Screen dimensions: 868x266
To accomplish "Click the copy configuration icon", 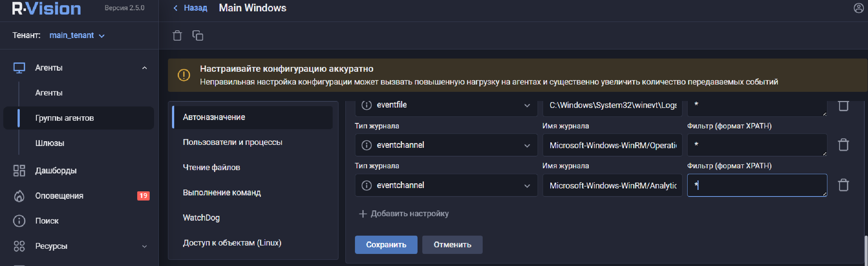I will click(198, 35).
